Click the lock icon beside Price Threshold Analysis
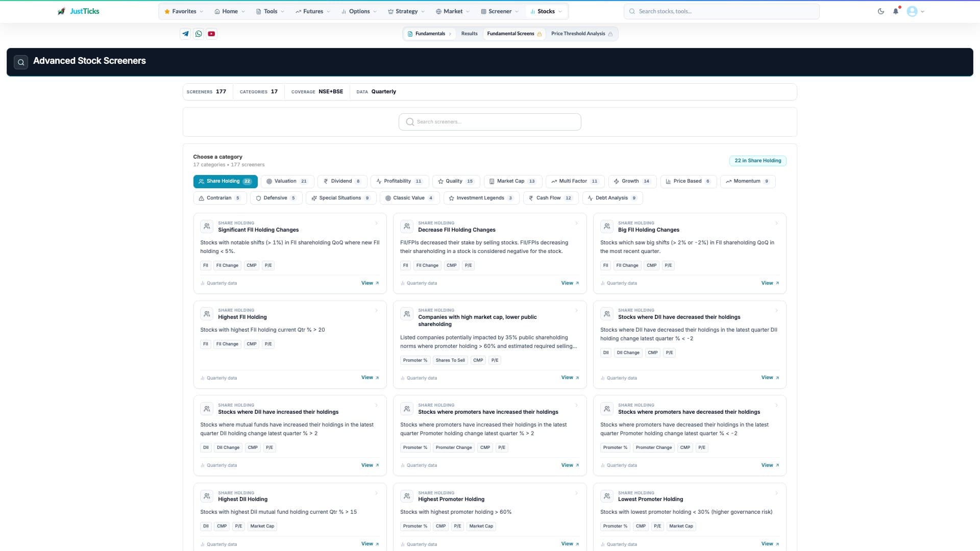 point(610,34)
